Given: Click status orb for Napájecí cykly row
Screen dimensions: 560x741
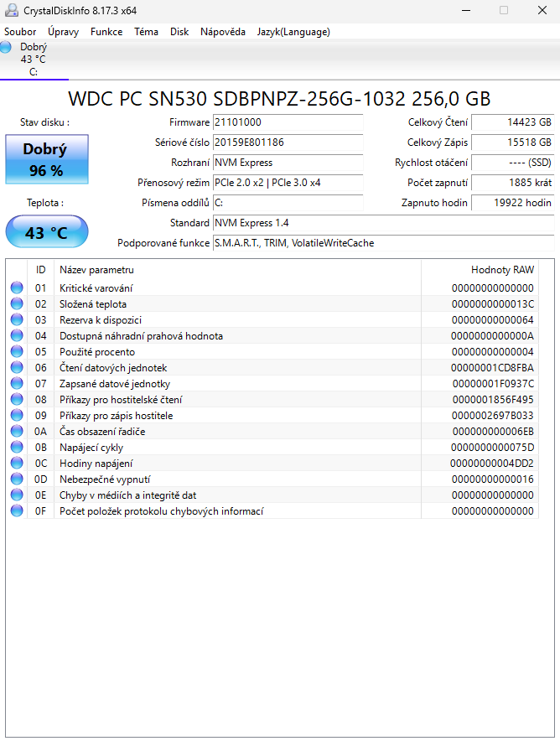Looking at the screenshot, I should point(17,447).
